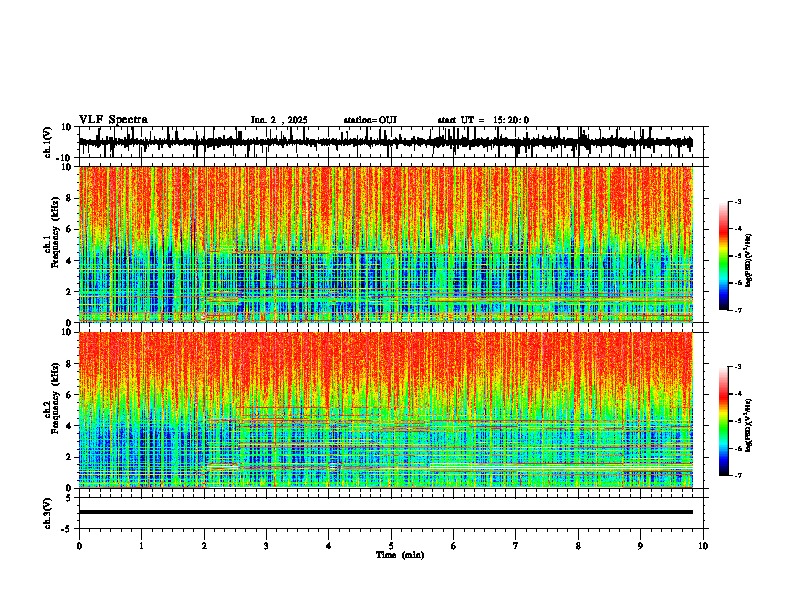Select the "start UT = 15:20: 0" text
The width and height of the screenshot is (792, 612).
click(x=483, y=120)
